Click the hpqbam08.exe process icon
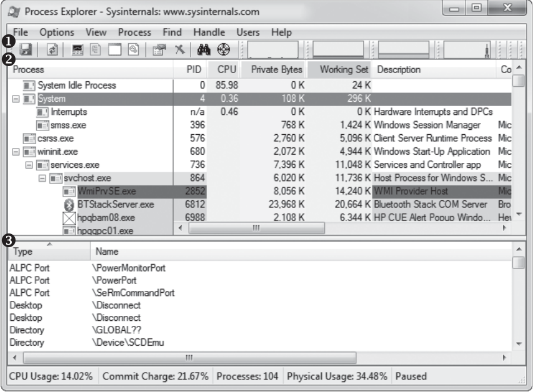533x392 pixels. pyautogui.click(x=69, y=218)
